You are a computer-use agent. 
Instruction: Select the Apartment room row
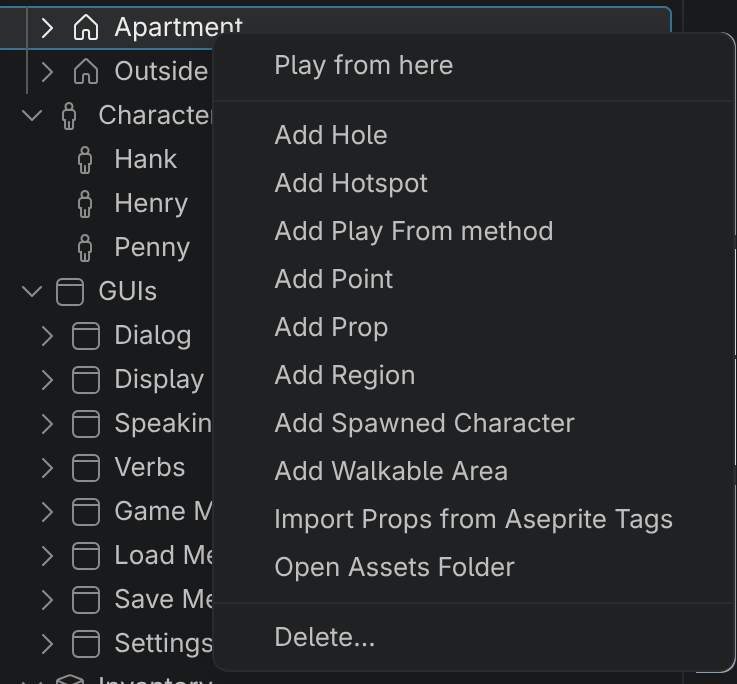pos(336,28)
